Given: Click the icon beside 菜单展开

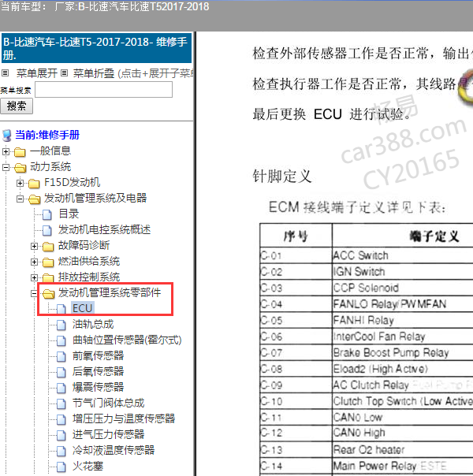Looking at the screenshot, I should point(6,73).
